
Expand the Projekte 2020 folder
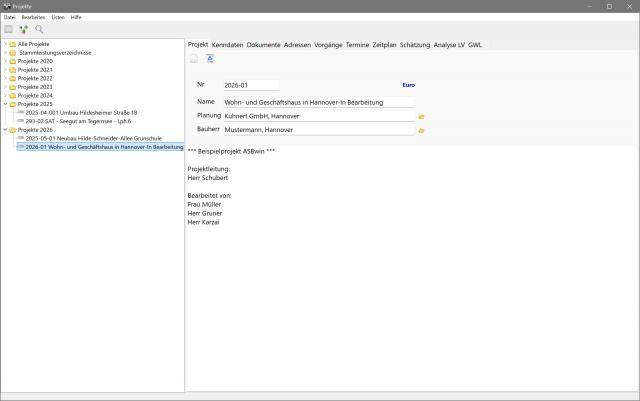[5, 61]
